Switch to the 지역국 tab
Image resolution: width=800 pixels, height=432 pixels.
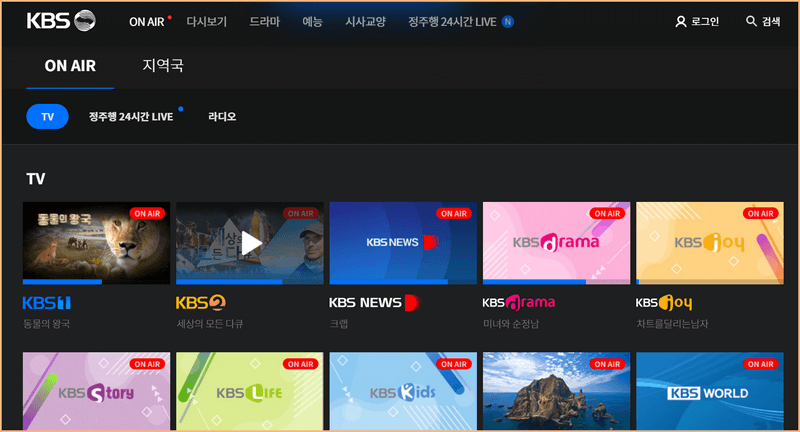163,65
